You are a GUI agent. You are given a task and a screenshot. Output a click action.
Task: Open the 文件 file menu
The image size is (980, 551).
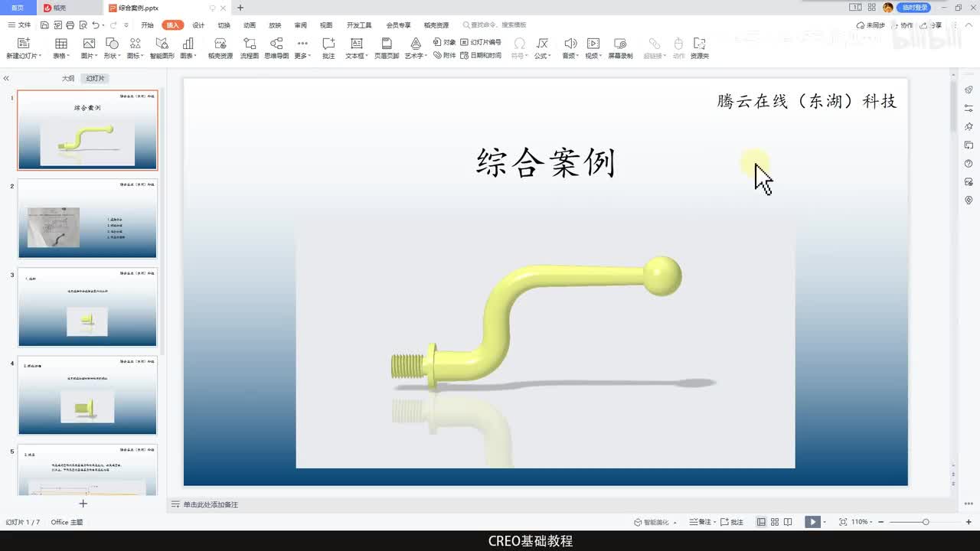[x=20, y=25]
